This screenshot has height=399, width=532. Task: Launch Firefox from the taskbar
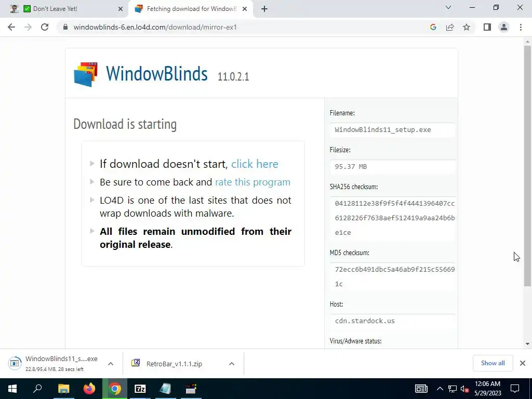[89, 389]
